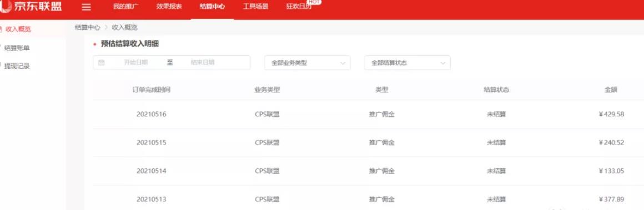644x210 pixels.
Task: Click the 业务类型 column header
Action: click(267, 90)
